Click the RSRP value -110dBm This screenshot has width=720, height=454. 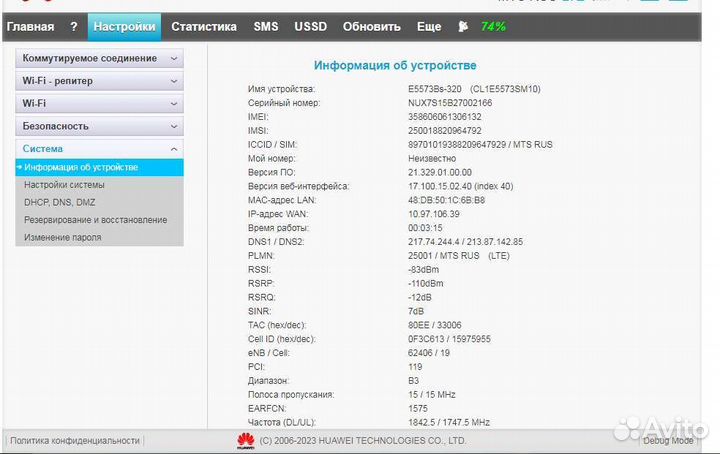coord(426,284)
